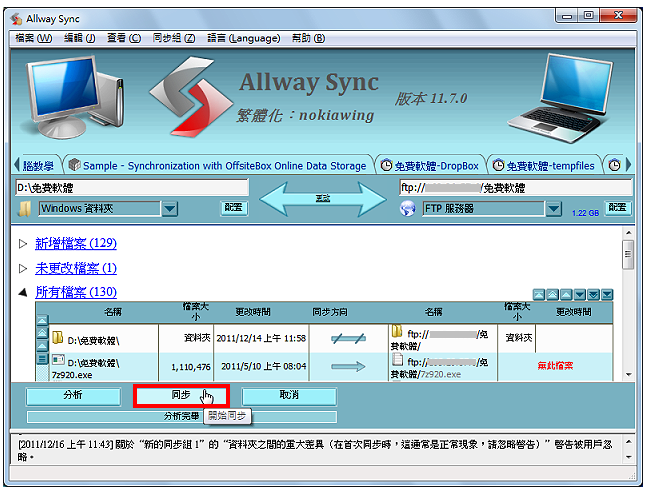Click the yellow Windows folder icon on left
648x494 pixels.
coord(25,209)
